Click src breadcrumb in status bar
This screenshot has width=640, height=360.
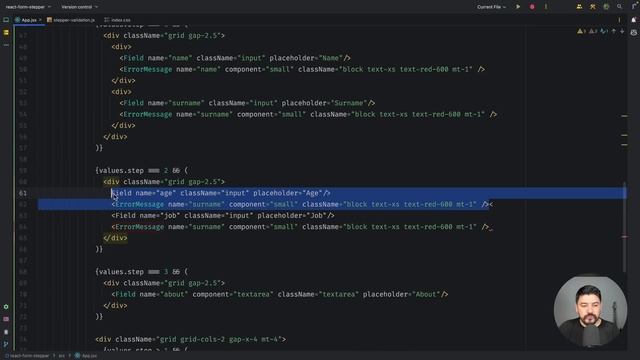click(61, 356)
